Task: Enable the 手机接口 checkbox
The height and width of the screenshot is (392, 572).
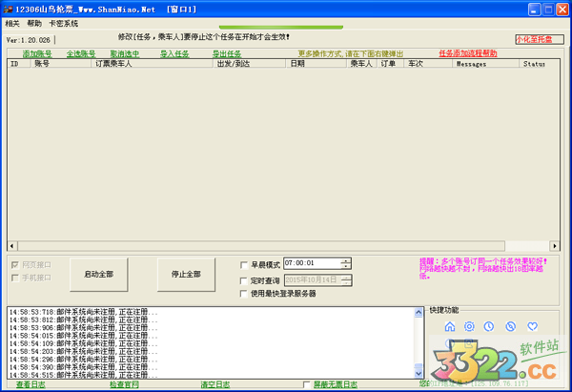Action: tap(15, 279)
